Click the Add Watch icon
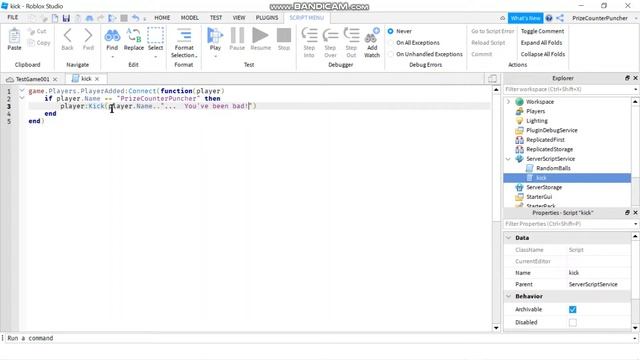This screenshot has width=640, height=360. pyautogui.click(x=372, y=36)
